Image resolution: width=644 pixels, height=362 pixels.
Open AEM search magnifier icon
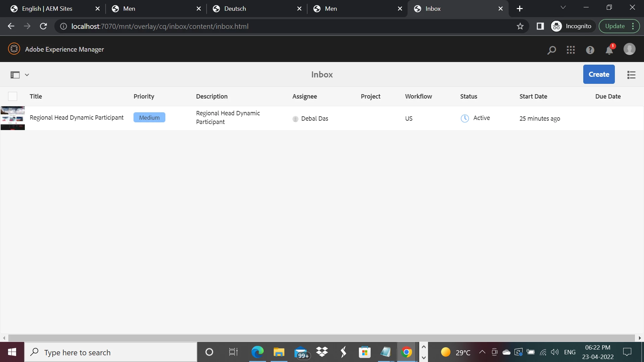pyautogui.click(x=551, y=50)
